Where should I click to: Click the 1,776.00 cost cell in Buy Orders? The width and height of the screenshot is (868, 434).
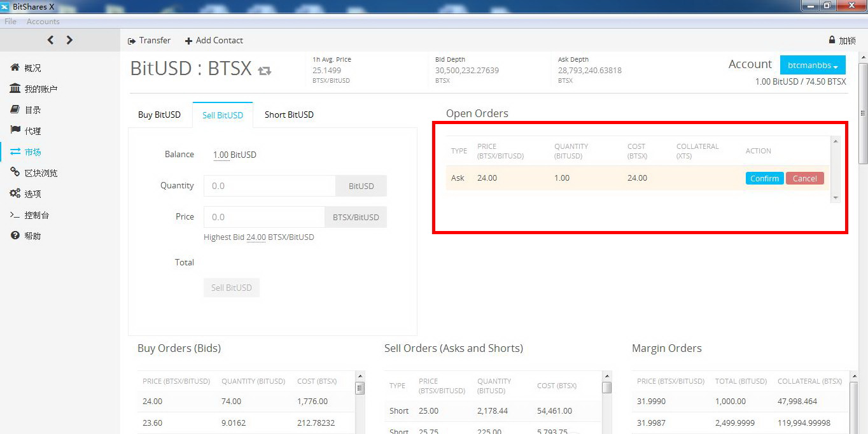pos(312,402)
